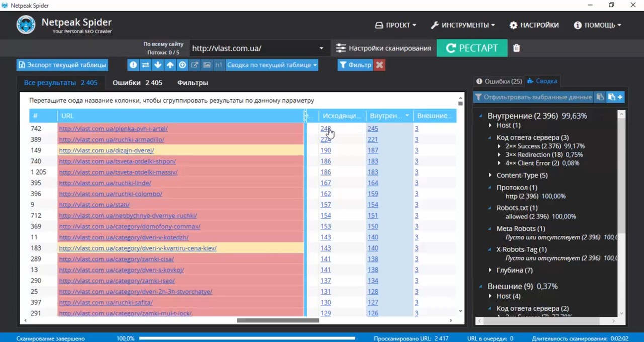Open the URL history dropdown arrow
Screen dimensions: 644x342
pyautogui.click(x=321, y=48)
